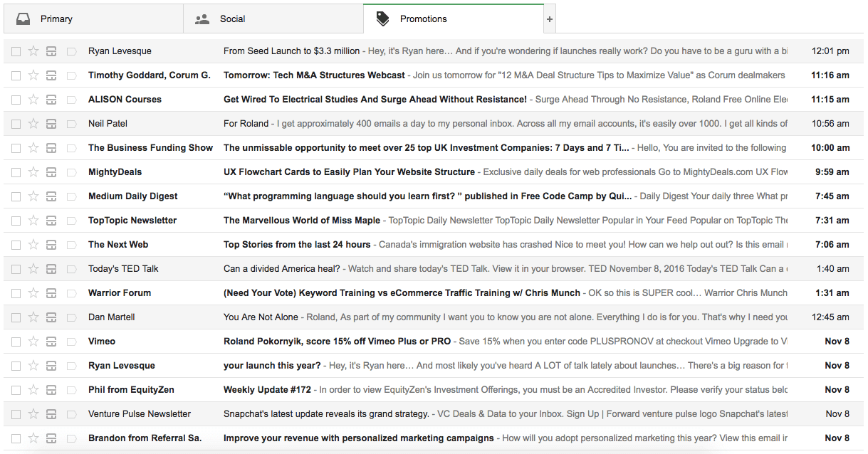The width and height of the screenshot is (868, 454).
Task: Open Snapchat's latest update email
Action: tap(326, 414)
